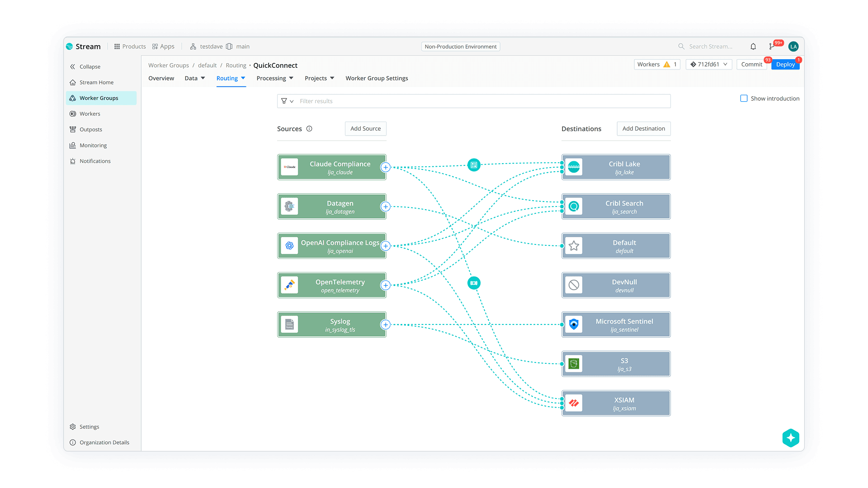Screen dimensions: 868x488
Task: Click the plus connector on Syslog
Action: [x=386, y=325]
